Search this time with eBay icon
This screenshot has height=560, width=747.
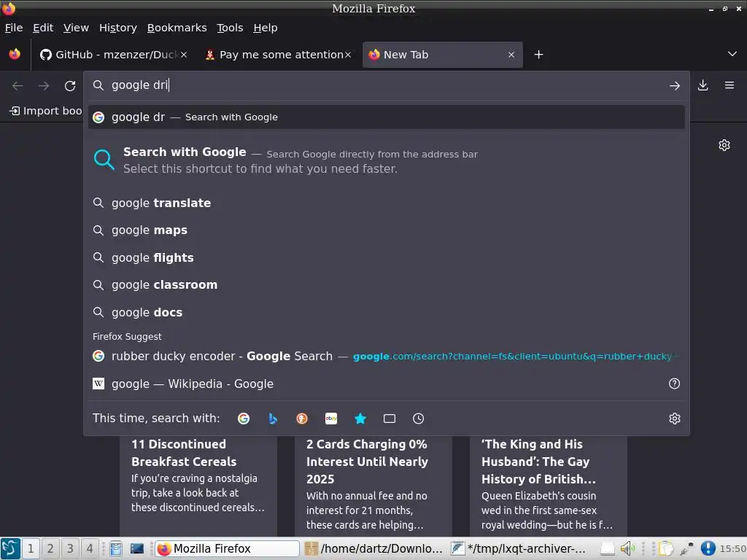click(331, 419)
